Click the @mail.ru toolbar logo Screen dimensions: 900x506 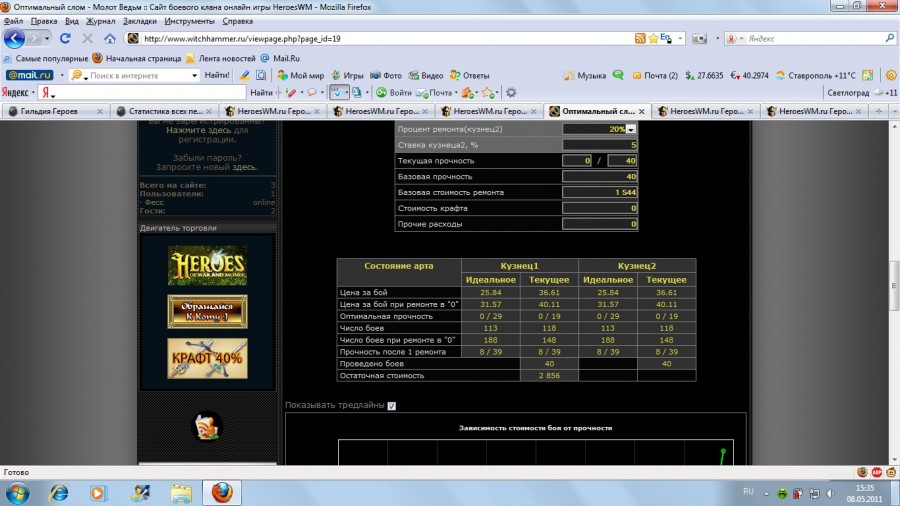(x=29, y=75)
